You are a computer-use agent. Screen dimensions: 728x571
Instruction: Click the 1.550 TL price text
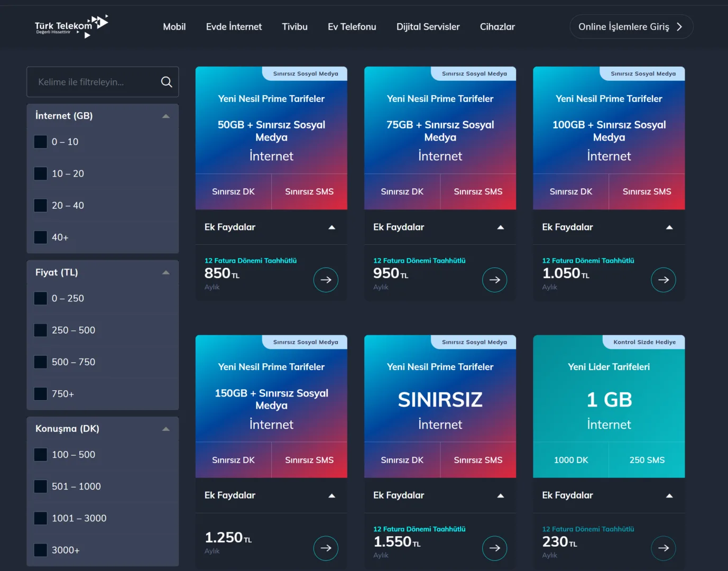[x=397, y=542]
